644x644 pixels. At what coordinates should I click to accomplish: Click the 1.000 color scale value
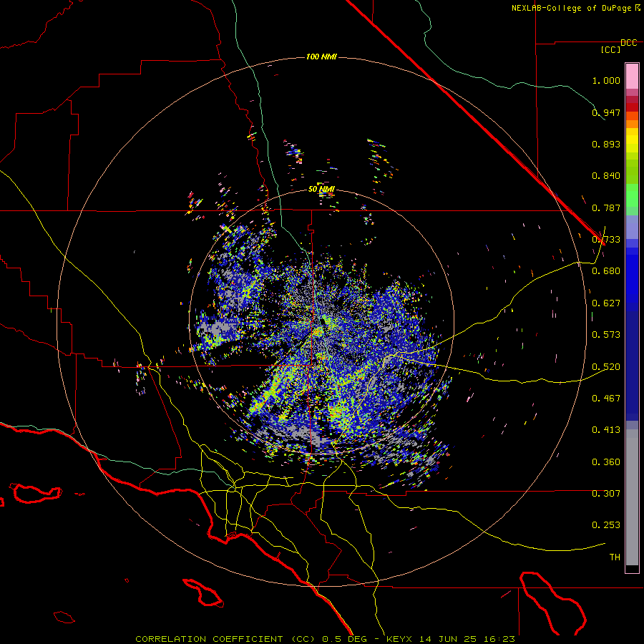pos(606,80)
